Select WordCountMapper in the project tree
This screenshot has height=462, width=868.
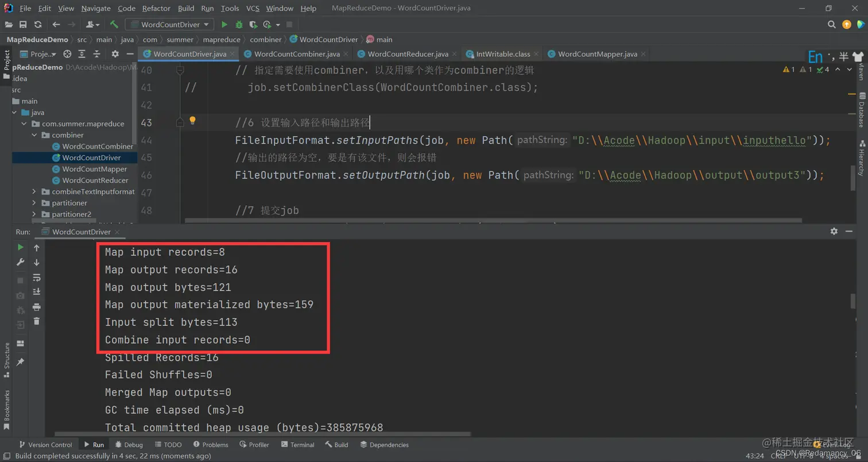95,169
